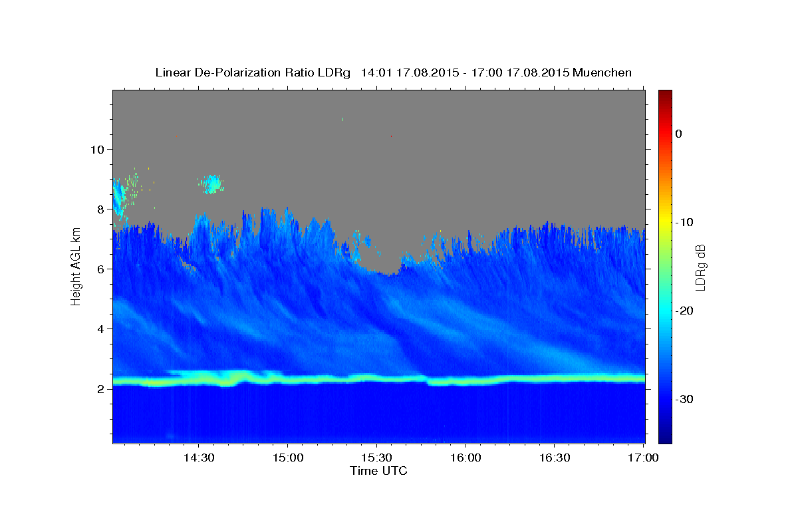Click the 15:00 time tick label
Image resolution: width=798 pixels, height=532 pixels.
tap(287, 458)
